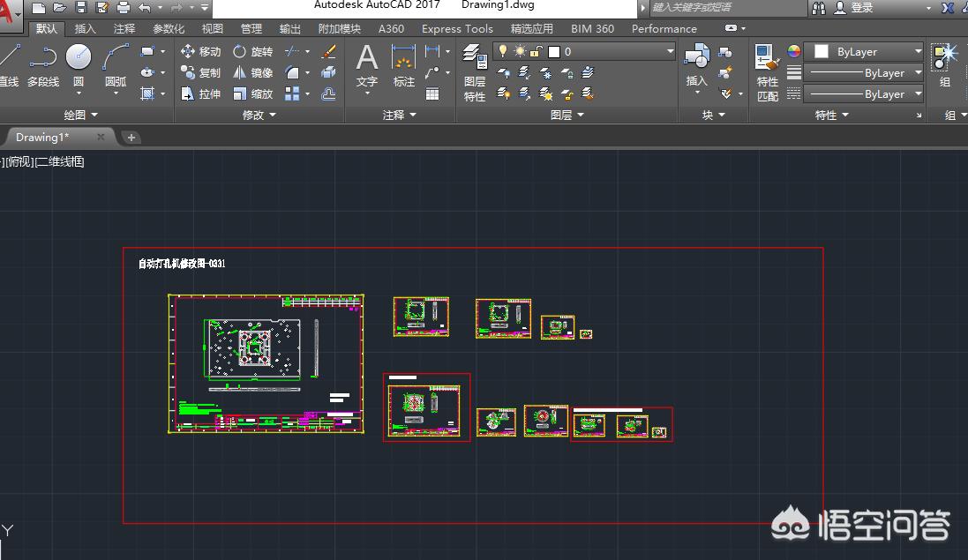Select the Polyline (多段线) tool
This screenshot has width=968, height=560.
click(43, 66)
